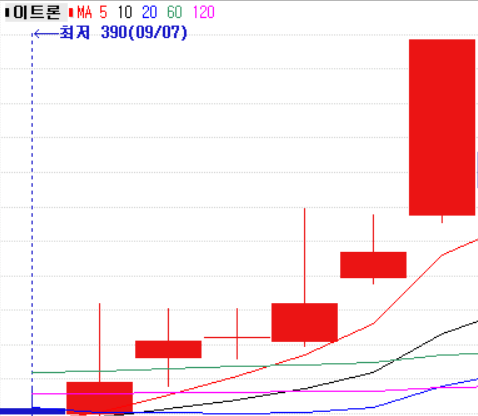The height and width of the screenshot is (416, 478).
Task: Click the tallest red candlestick body
Action: point(442,127)
